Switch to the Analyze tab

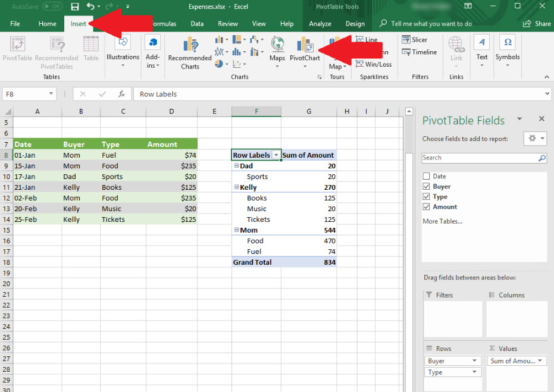(320, 24)
